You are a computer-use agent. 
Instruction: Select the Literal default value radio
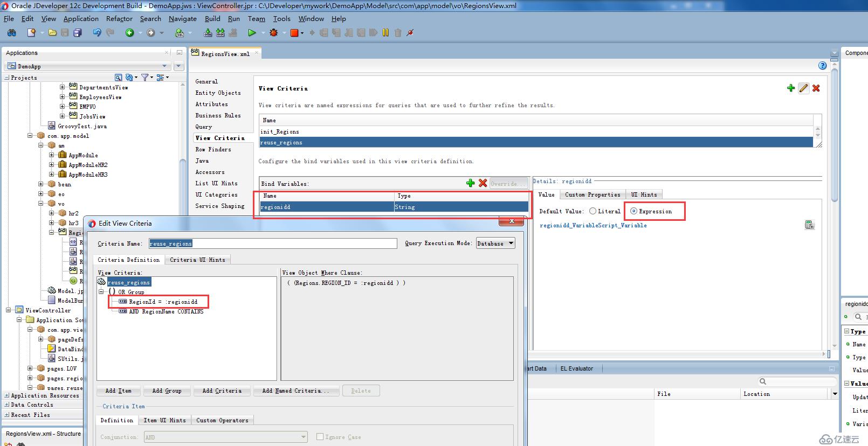pyautogui.click(x=593, y=211)
